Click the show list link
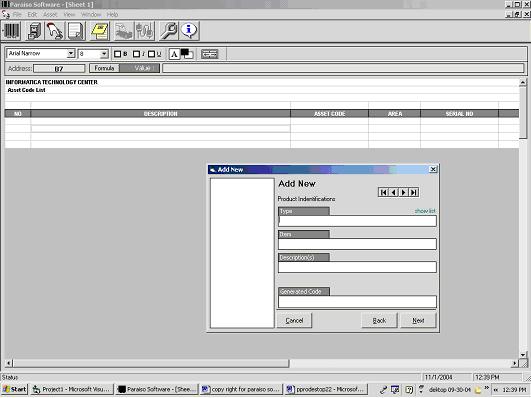531x398 pixels. click(425, 211)
